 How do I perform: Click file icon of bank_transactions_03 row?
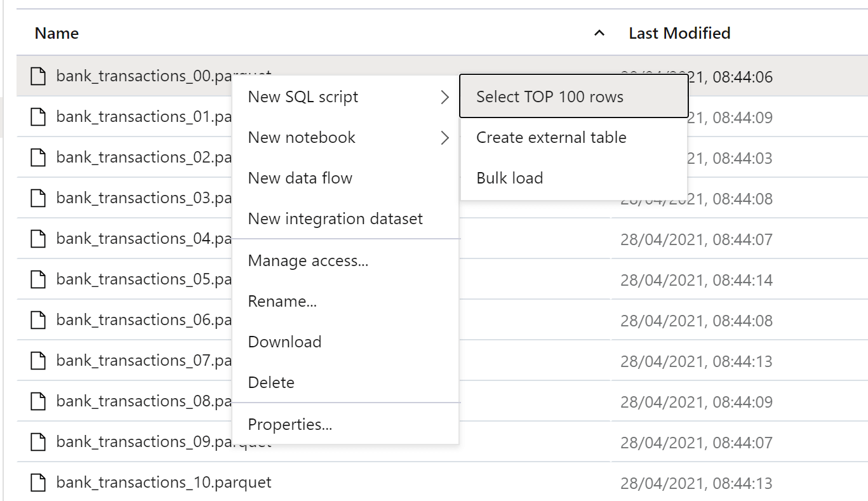coord(39,198)
